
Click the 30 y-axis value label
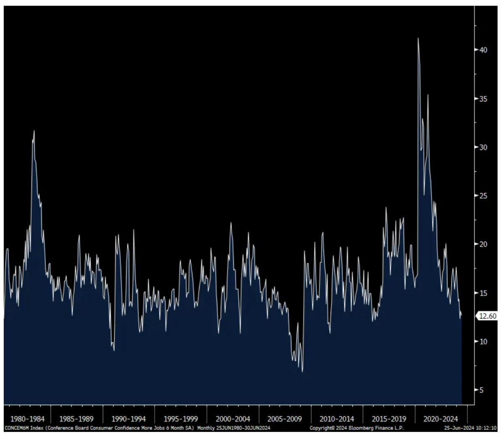coord(483,147)
